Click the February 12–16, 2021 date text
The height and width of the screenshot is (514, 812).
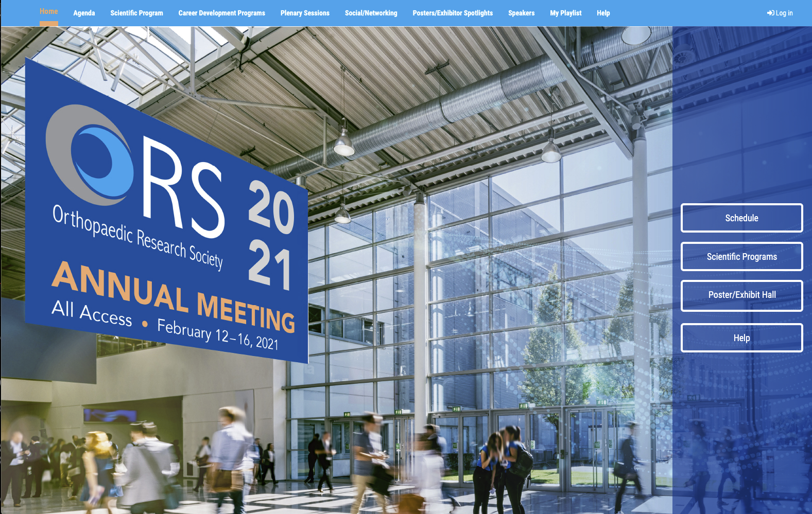[217, 334]
